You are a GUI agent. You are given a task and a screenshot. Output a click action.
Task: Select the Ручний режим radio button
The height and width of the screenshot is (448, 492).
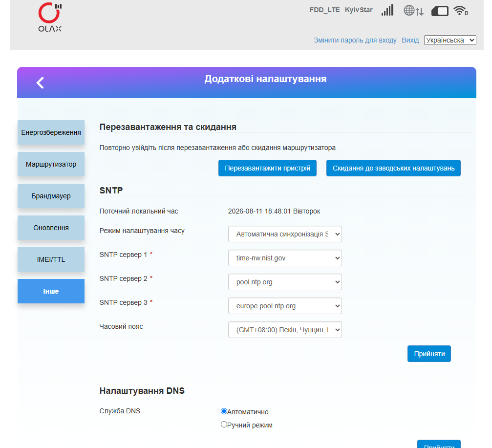pyautogui.click(x=224, y=425)
